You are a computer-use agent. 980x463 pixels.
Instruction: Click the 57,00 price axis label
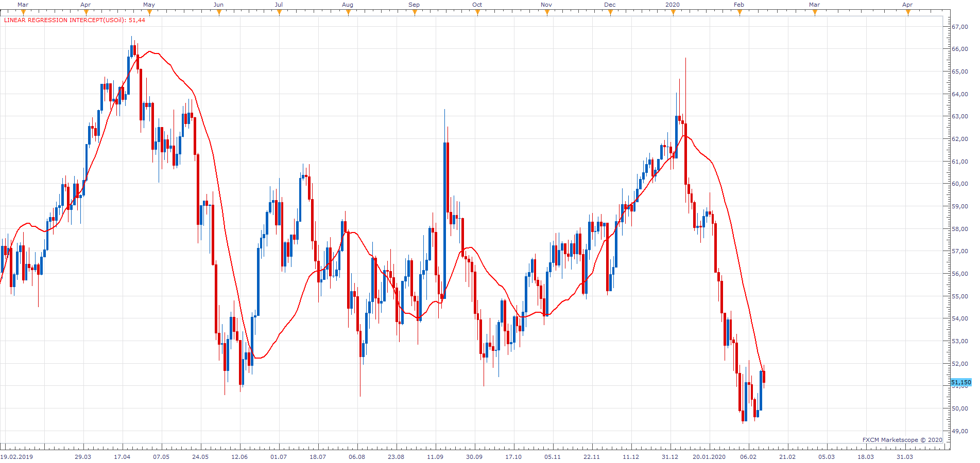pyautogui.click(x=960, y=251)
